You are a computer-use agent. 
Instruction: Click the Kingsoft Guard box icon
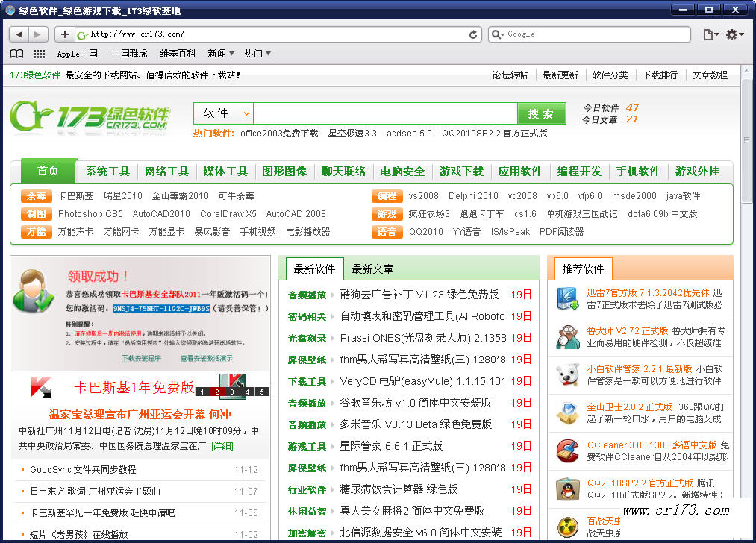tap(567, 413)
